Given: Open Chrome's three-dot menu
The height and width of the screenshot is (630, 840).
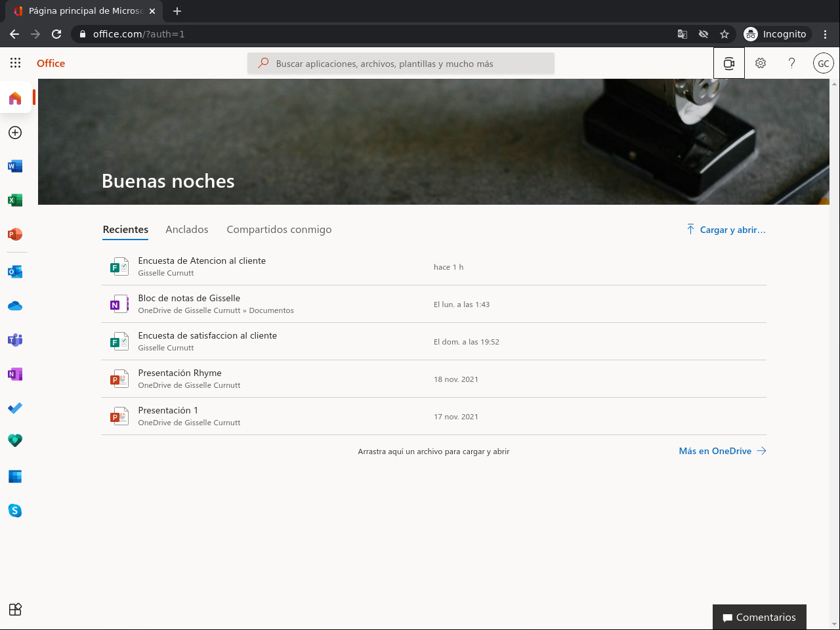Looking at the screenshot, I should click(826, 34).
